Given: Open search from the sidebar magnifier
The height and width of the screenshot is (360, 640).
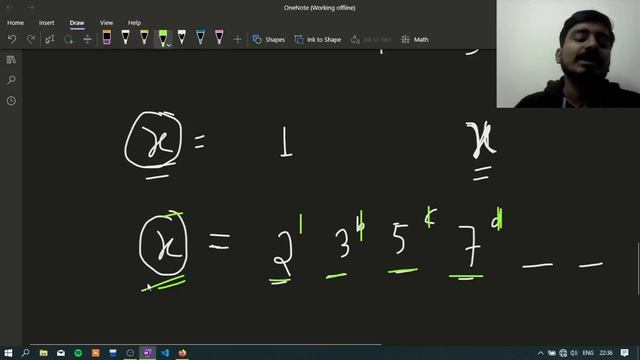Looking at the screenshot, I should pos(11,80).
